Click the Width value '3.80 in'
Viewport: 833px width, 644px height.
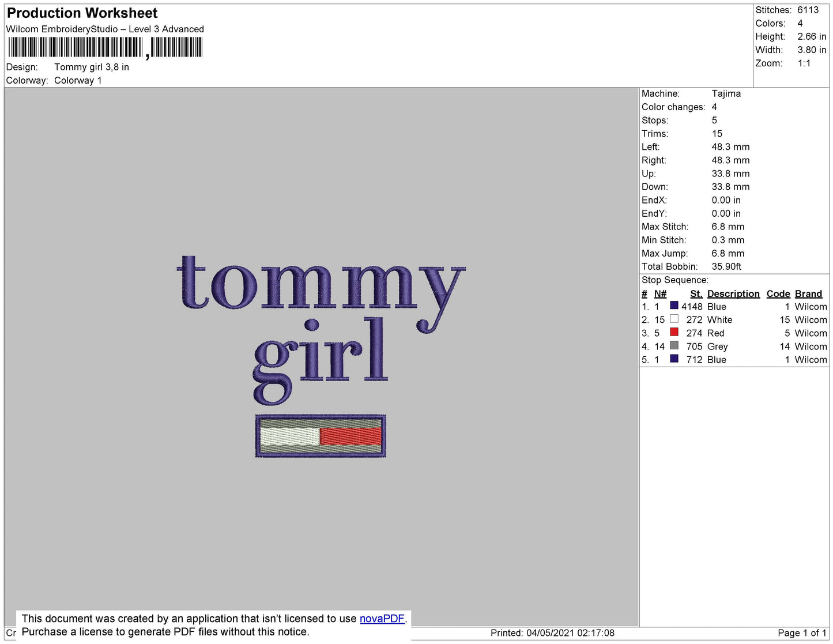812,50
